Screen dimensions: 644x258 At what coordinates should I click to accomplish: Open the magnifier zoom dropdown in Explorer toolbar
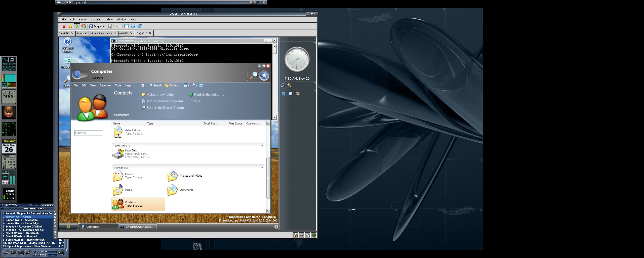(194, 85)
